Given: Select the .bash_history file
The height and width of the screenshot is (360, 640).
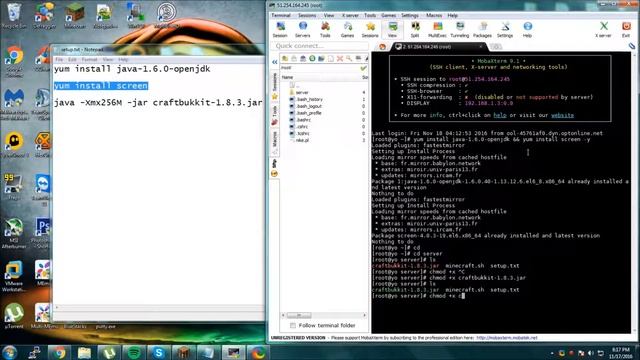Looking at the screenshot, I should point(309,99).
